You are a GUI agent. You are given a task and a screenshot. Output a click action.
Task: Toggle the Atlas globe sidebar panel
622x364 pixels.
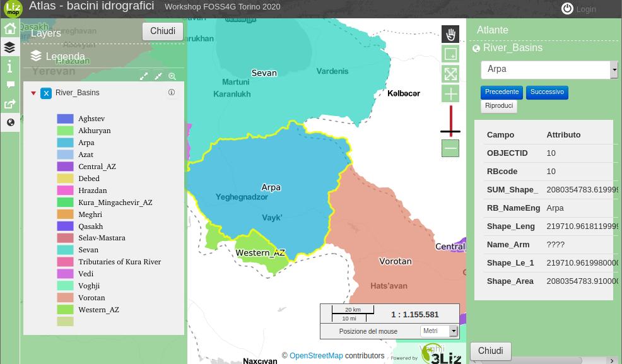click(x=10, y=122)
